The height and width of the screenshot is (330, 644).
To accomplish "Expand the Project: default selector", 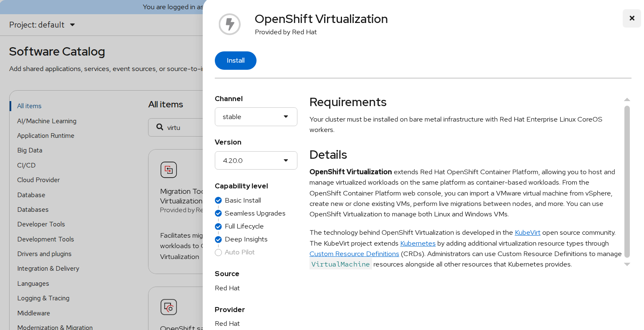I will (x=42, y=25).
